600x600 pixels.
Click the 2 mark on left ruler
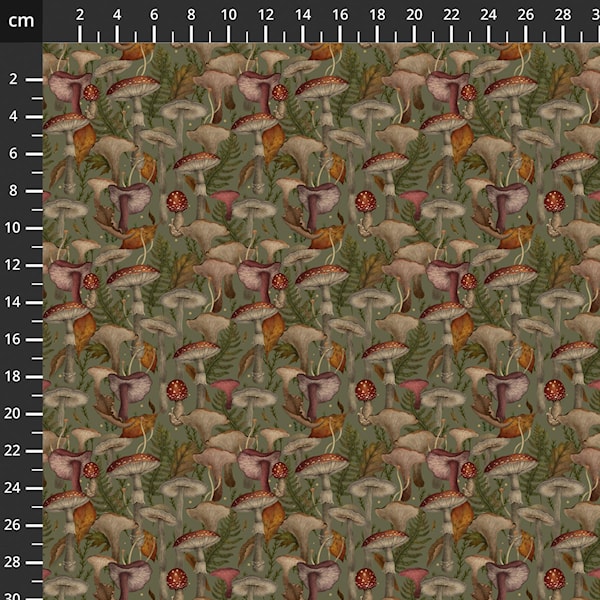coord(16,79)
